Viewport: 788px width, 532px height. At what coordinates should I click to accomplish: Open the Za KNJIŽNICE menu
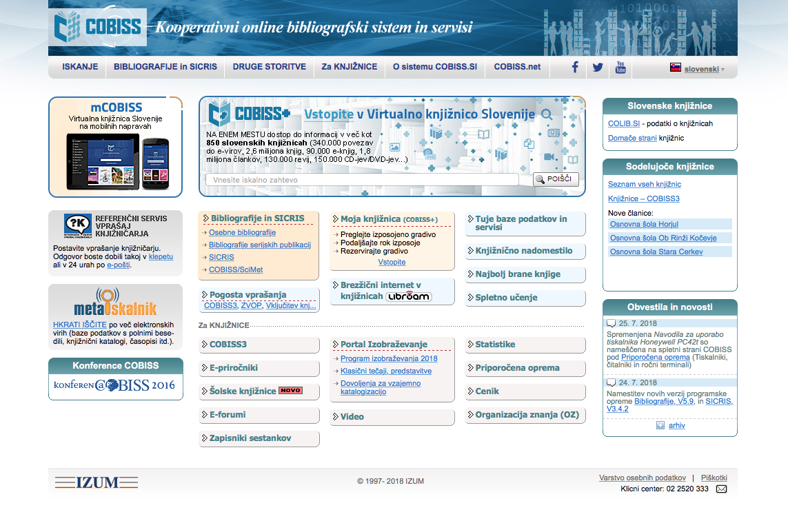(x=349, y=67)
